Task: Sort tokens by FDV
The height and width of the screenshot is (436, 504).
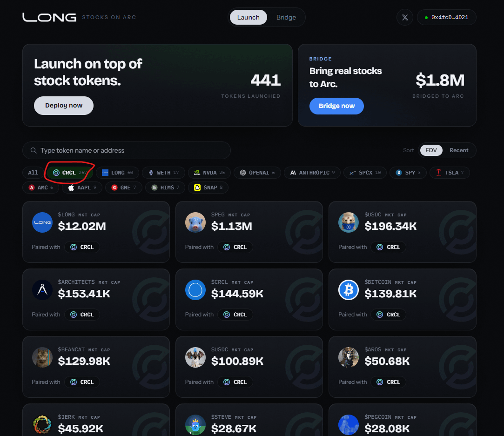Action: [431, 150]
